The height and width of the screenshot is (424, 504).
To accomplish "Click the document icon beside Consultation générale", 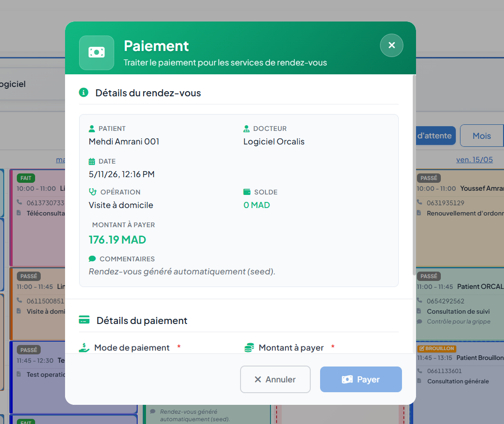I will click(419, 381).
